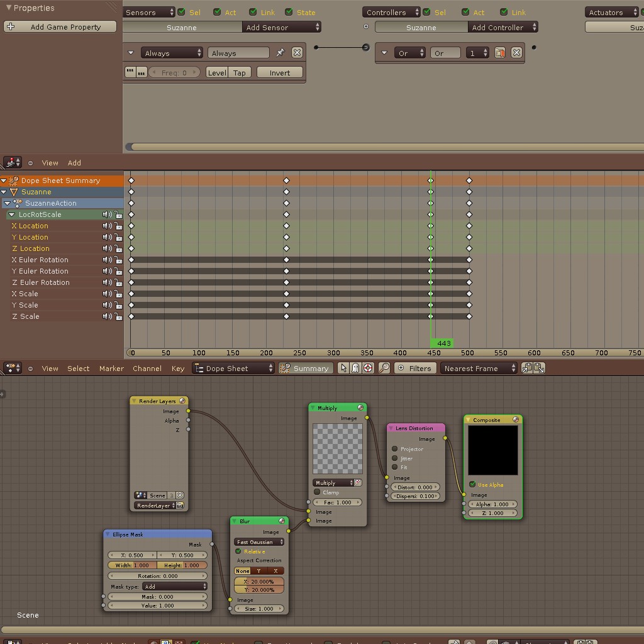This screenshot has height=644, width=644.
Task: Click the magnifying glass search icon in Dope Sheet header
Action: [384, 368]
